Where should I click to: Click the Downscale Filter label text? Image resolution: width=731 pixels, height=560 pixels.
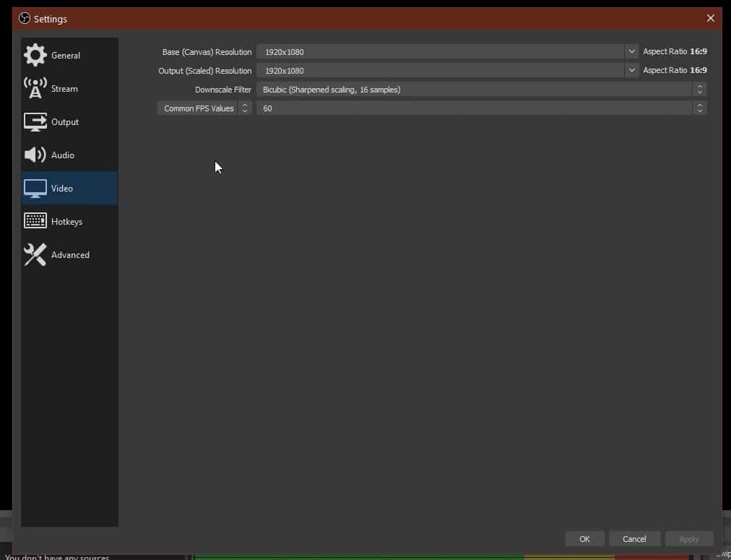223,90
